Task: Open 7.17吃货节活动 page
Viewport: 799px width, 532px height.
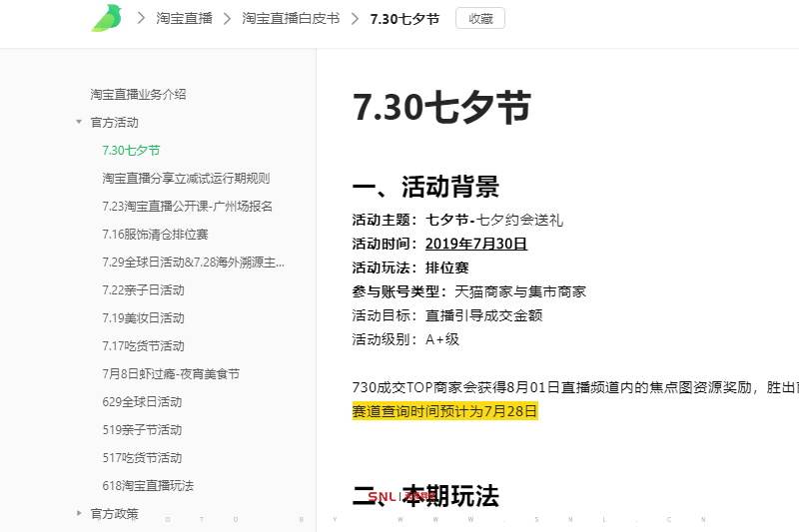Action: click(x=143, y=346)
